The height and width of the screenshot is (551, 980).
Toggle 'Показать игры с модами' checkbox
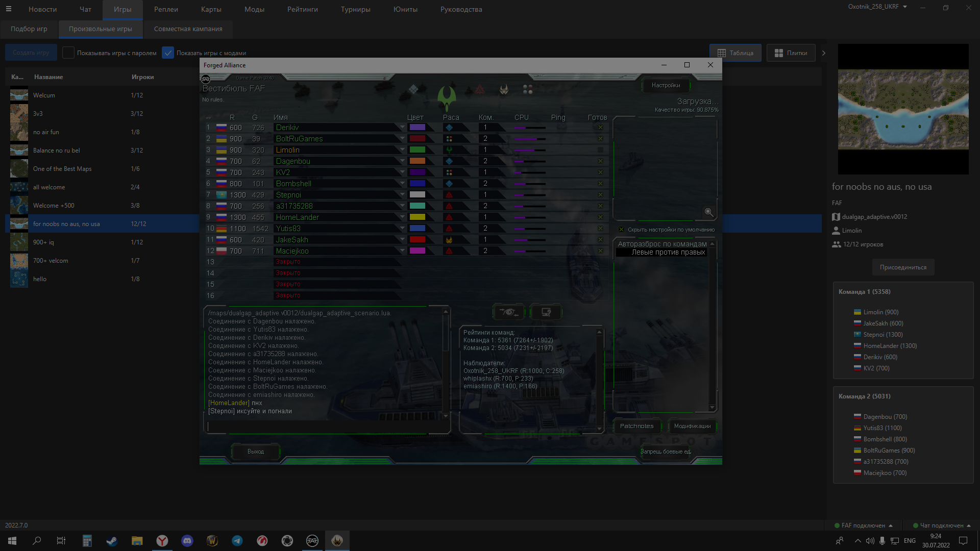point(168,53)
